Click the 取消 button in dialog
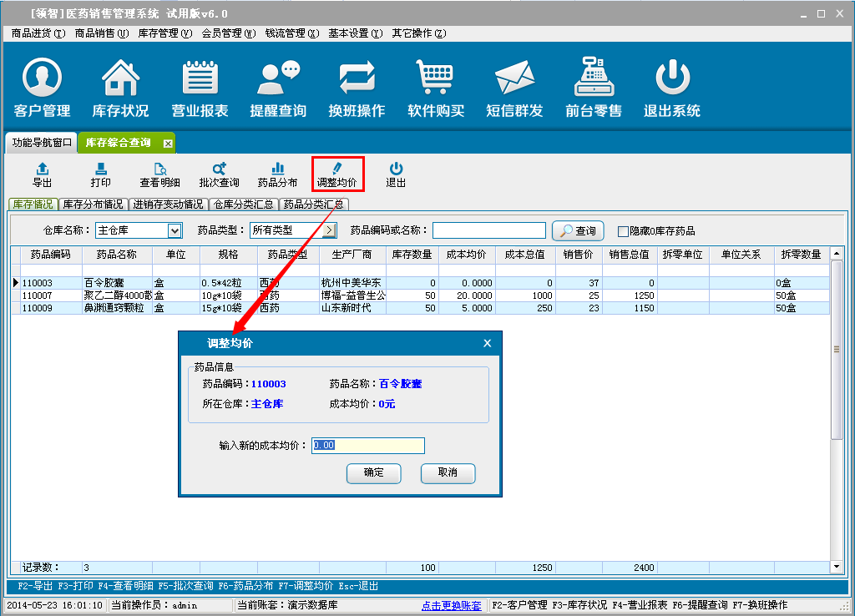855x616 pixels. pos(448,472)
